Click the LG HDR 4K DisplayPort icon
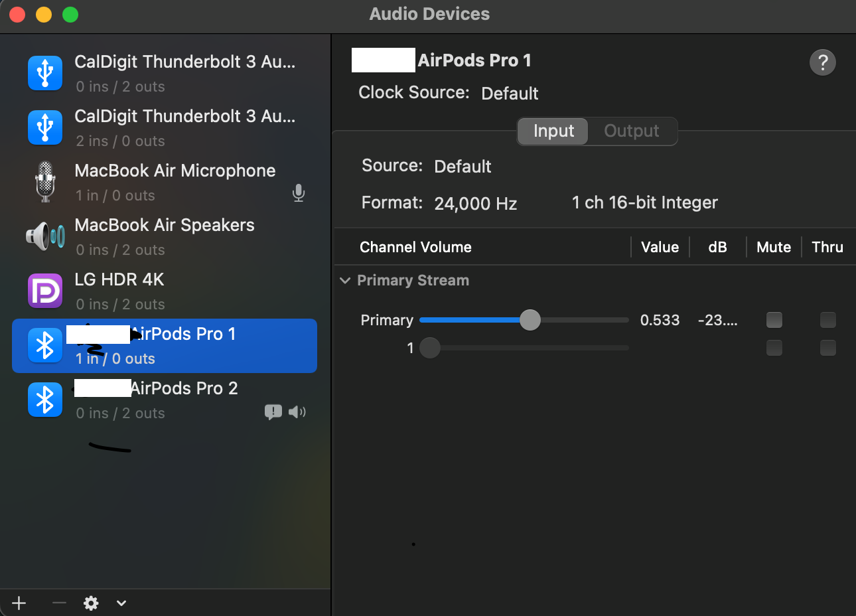The height and width of the screenshot is (616, 856). point(45,291)
